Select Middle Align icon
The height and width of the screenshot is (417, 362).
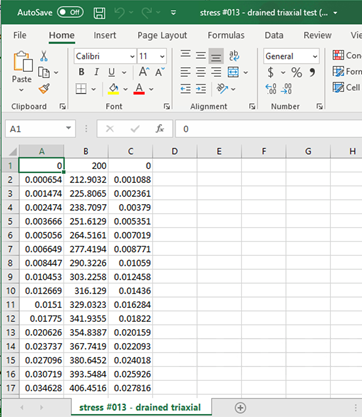[x=201, y=55]
